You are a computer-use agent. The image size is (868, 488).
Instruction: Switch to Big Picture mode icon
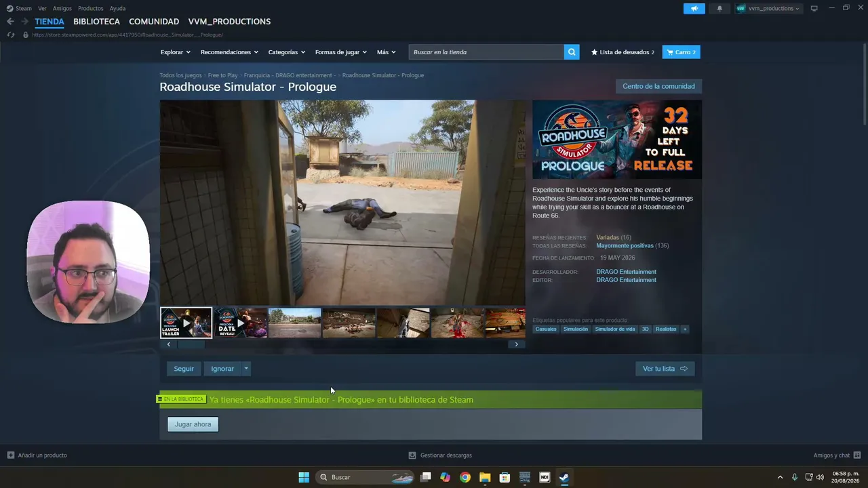tap(814, 8)
